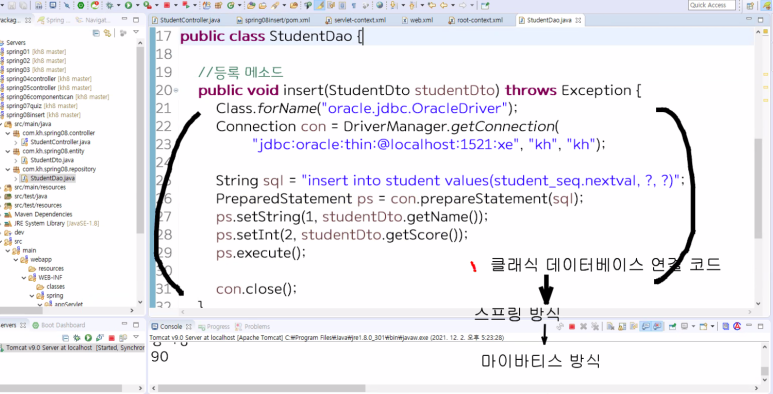773x394 pixels.
Task: Open the Debug button dropdown arrow
Action: 119,5
